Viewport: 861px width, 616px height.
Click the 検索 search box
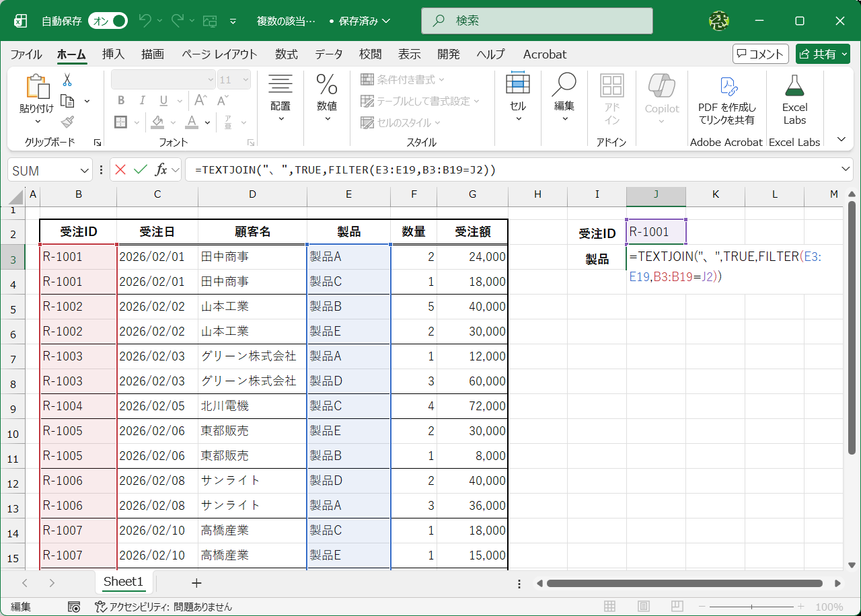tap(536, 21)
